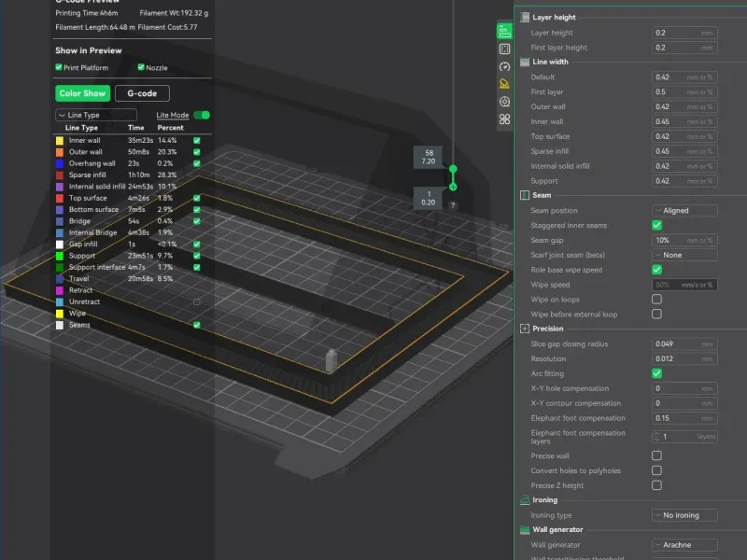Click the Elephant foot compensation 0.15 field
747x560 pixels.
tap(684, 418)
